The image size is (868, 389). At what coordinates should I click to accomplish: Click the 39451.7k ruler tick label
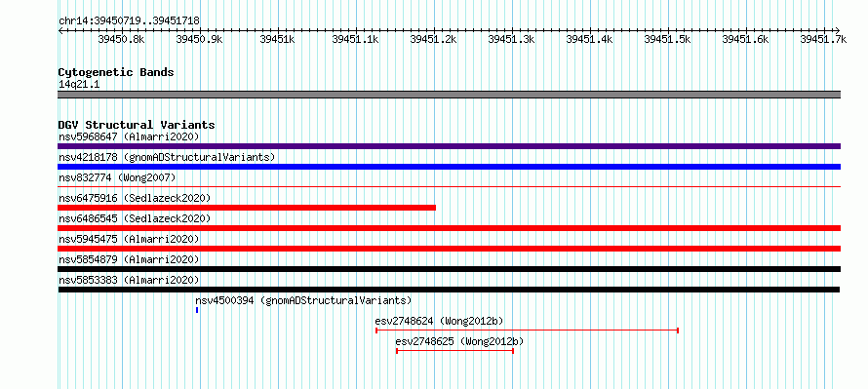coord(824,39)
